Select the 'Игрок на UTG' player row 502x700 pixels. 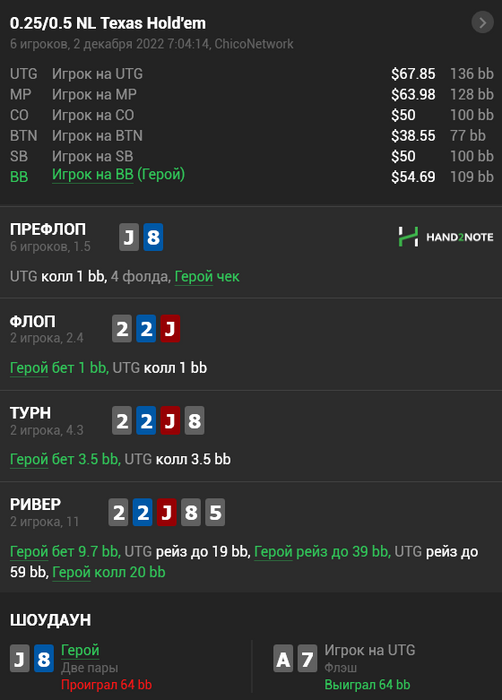pyautogui.click(x=251, y=74)
